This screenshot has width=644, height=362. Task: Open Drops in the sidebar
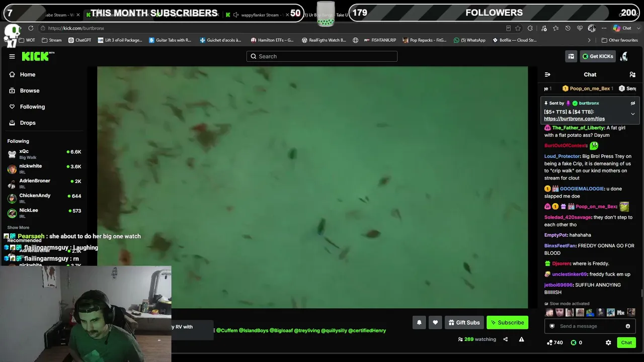pyautogui.click(x=28, y=123)
